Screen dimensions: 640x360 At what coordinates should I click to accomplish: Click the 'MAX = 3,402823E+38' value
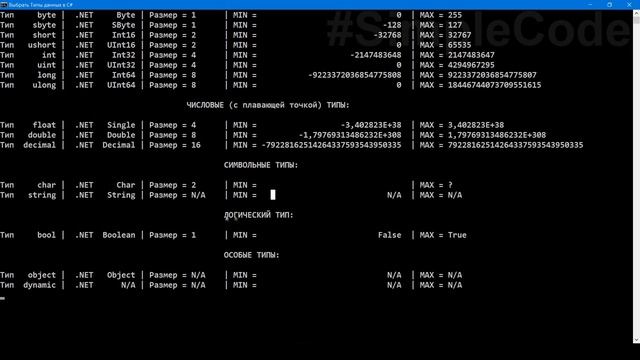click(462, 125)
